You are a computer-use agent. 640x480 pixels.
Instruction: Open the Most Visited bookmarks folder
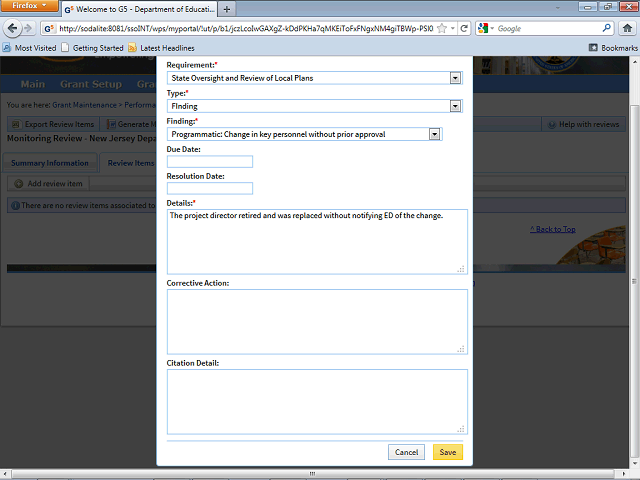coord(30,48)
